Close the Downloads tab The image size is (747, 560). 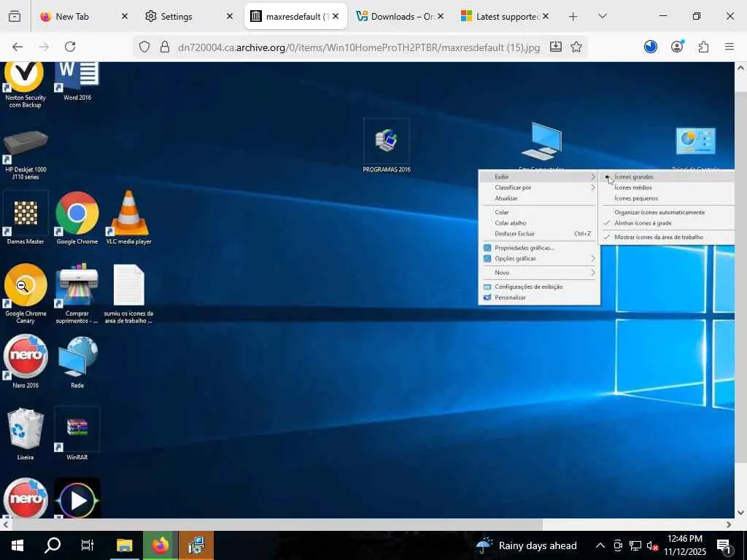(x=441, y=16)
